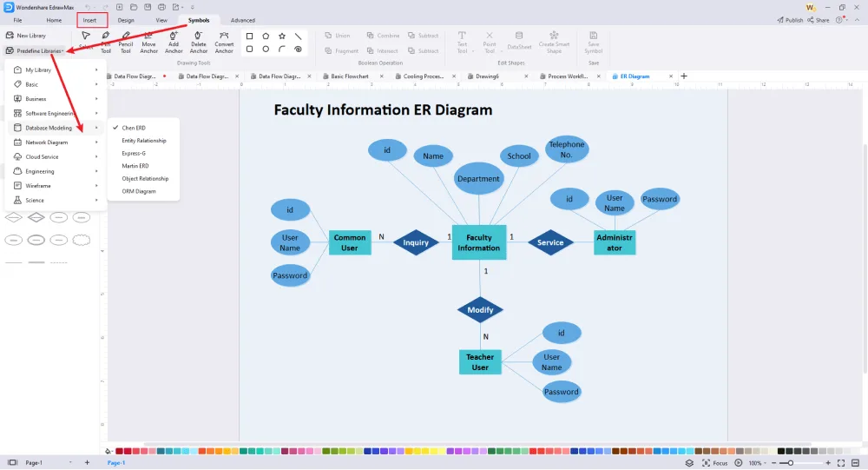Expand the Science submenu
The height and width of the screenshot is (470, 868).
click(x=56, y=200)
